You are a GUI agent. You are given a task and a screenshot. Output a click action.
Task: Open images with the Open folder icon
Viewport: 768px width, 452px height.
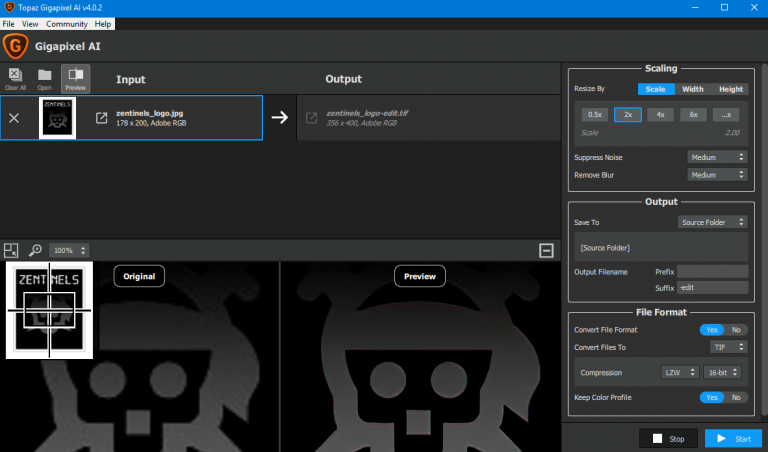pyautogui.click(x=45, y=79)
